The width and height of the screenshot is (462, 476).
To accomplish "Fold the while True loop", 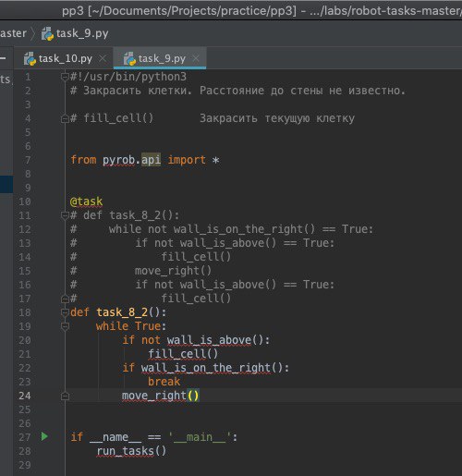I will (65, 326).
